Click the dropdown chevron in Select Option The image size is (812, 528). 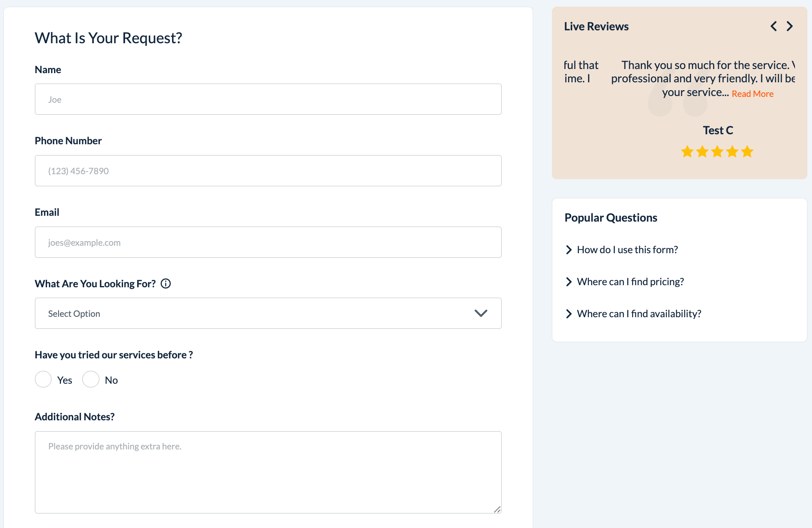481,313
